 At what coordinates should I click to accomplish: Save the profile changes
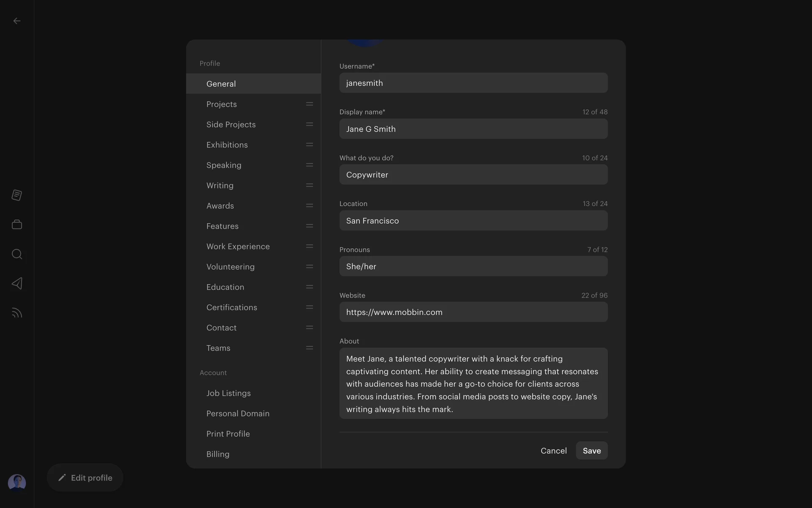coord(592,451)
